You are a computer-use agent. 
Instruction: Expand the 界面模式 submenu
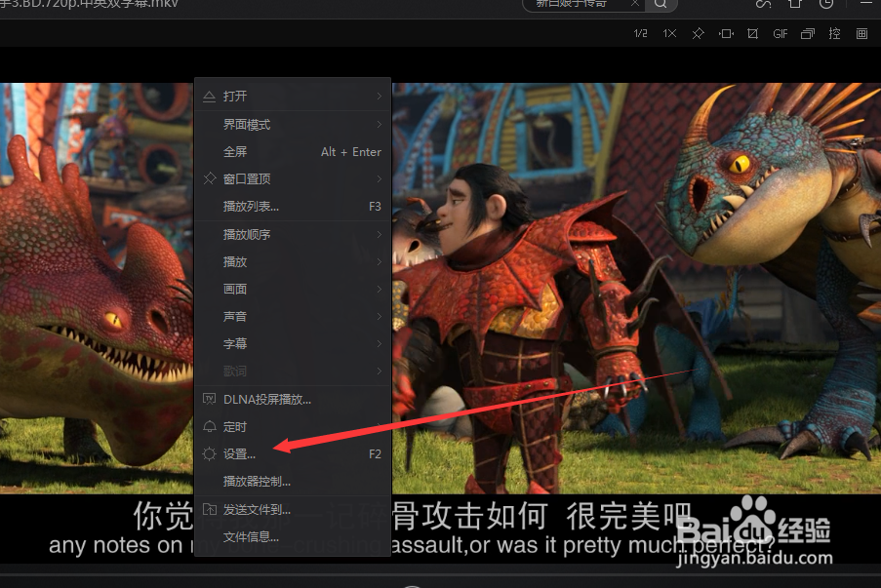293,124
